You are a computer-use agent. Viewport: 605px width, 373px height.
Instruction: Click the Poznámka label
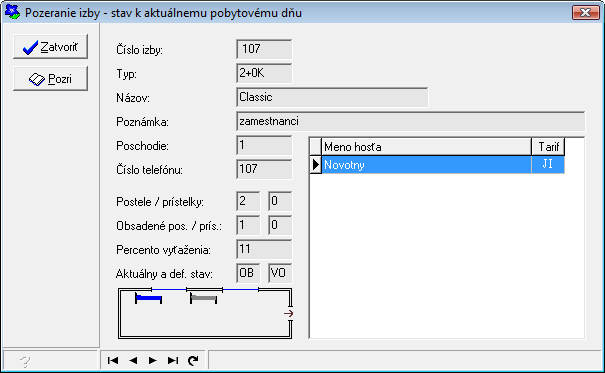142,122
